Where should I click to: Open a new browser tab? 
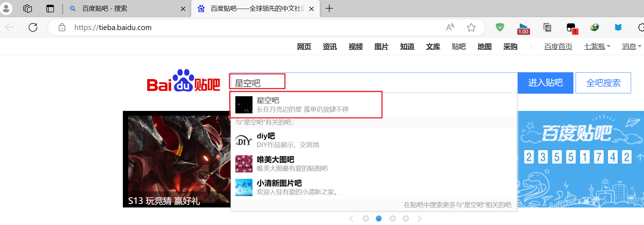[x=329, y=9]
